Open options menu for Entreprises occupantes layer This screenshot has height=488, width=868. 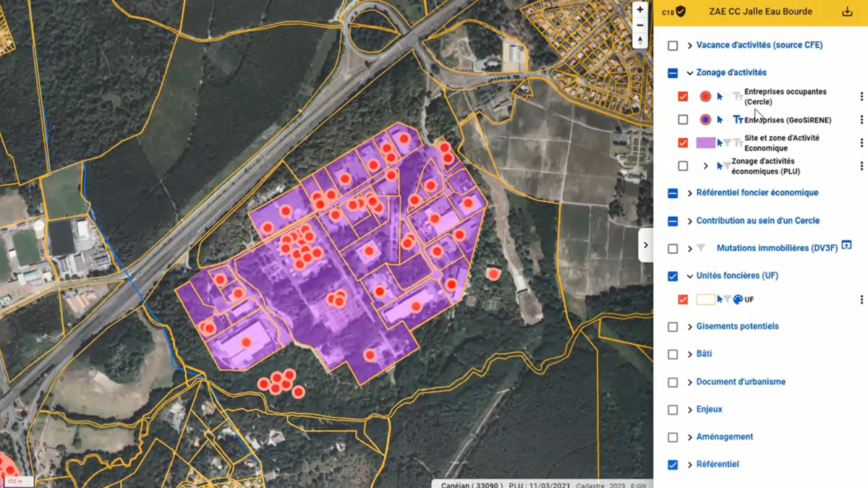coord(861,97)
